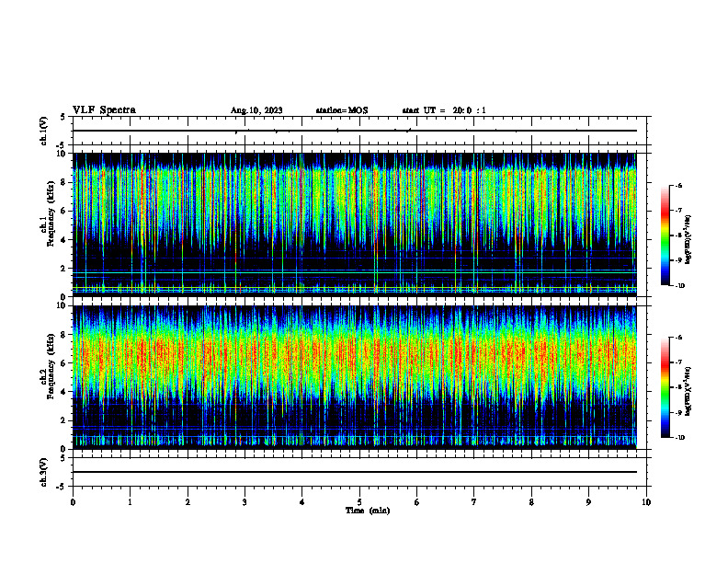Click inside the ch.1 spectrogram panel
Screen dimensions: 728x563
point(355,224)
